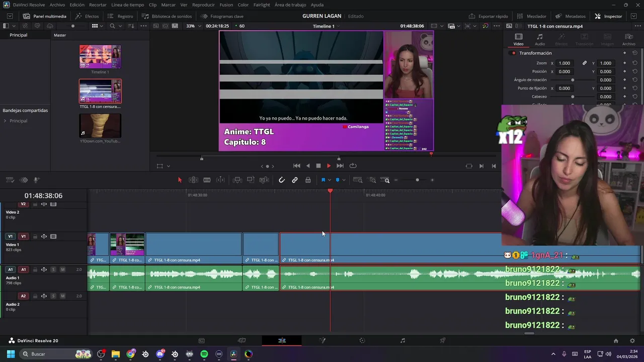Image resolution: width=644 pixels, height=362 pixels.
Task: Adjust the timeline zoom slider
Action: [417, 180]
